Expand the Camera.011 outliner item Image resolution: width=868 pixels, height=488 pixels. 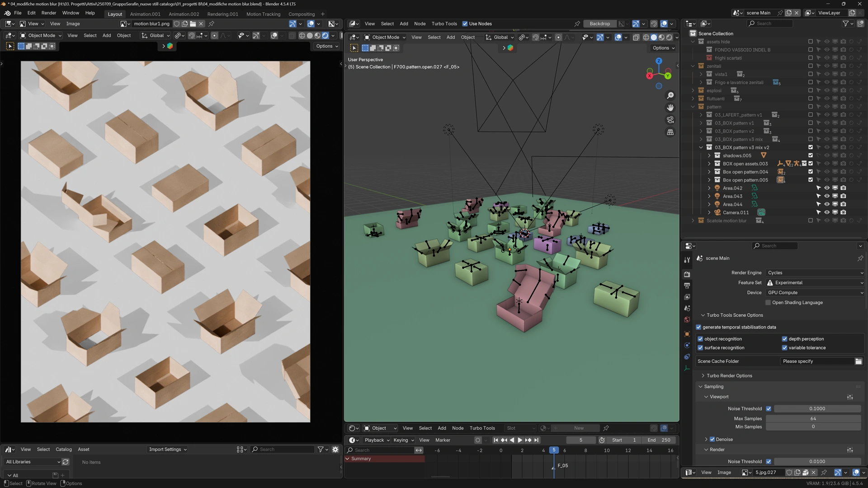pyautogui.click(x=709, y=212)
